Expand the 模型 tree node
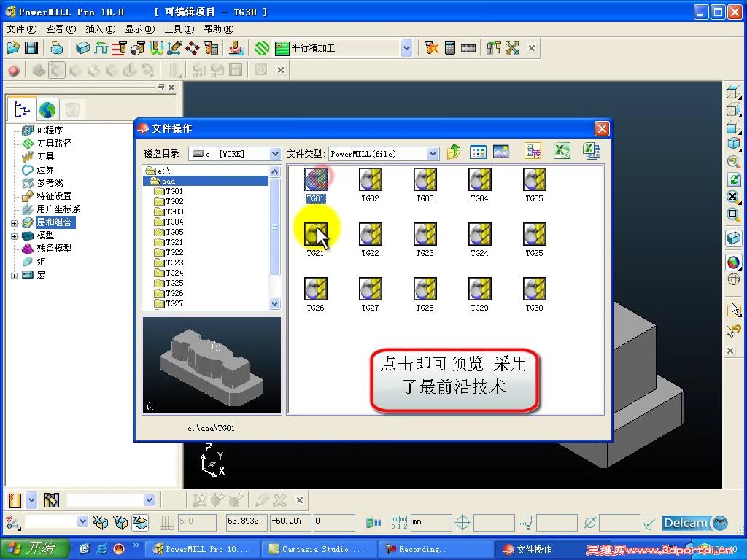Image resolution: width=747 pixels, height=560 pixels. point(15,236)
